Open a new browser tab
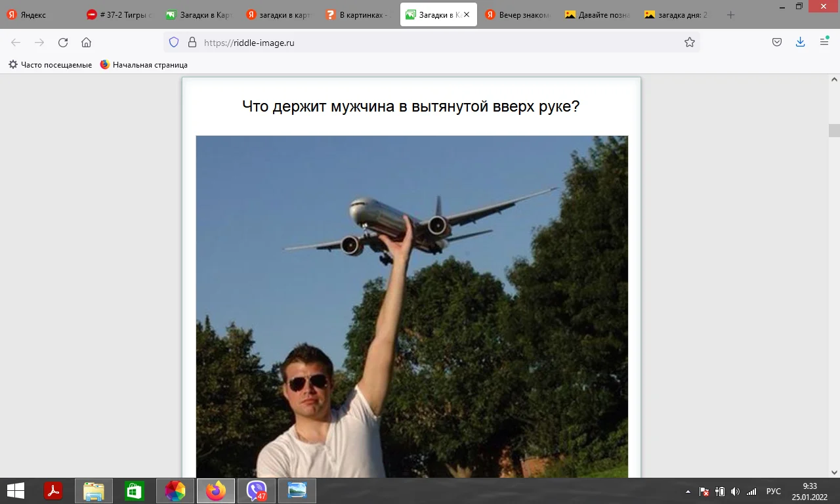 731,14
